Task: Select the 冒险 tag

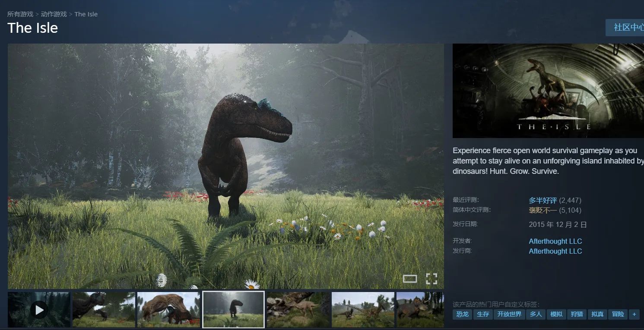Action: [618, 314]
